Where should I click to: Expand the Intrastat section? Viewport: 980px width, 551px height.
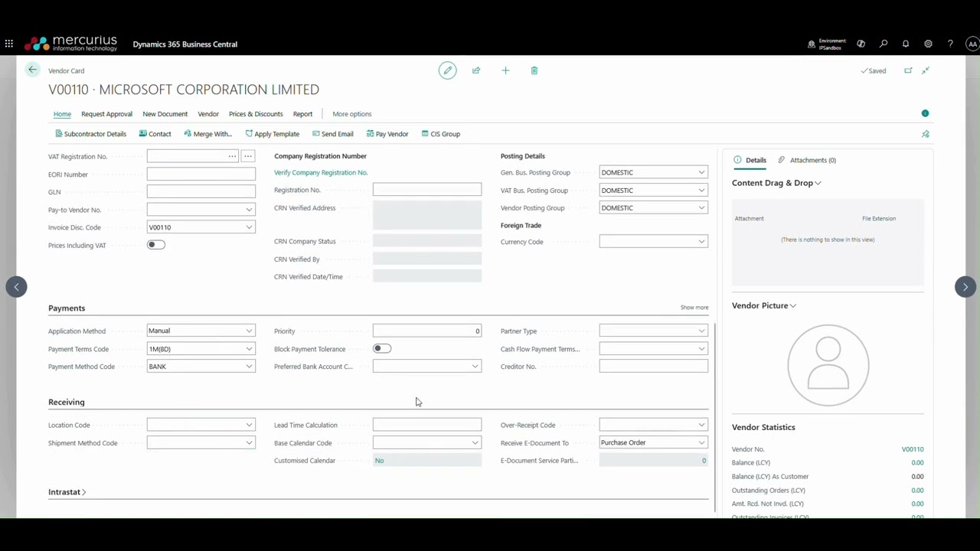pyautogui.click(x=67, y=492)
